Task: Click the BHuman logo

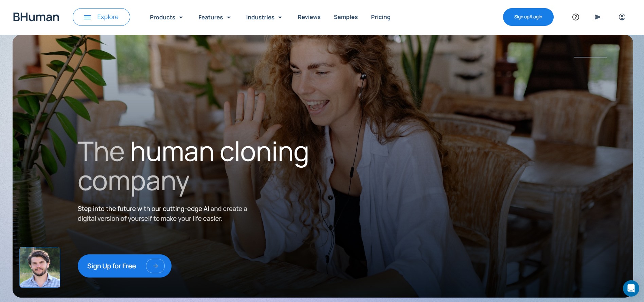Action: click(36, 17)
